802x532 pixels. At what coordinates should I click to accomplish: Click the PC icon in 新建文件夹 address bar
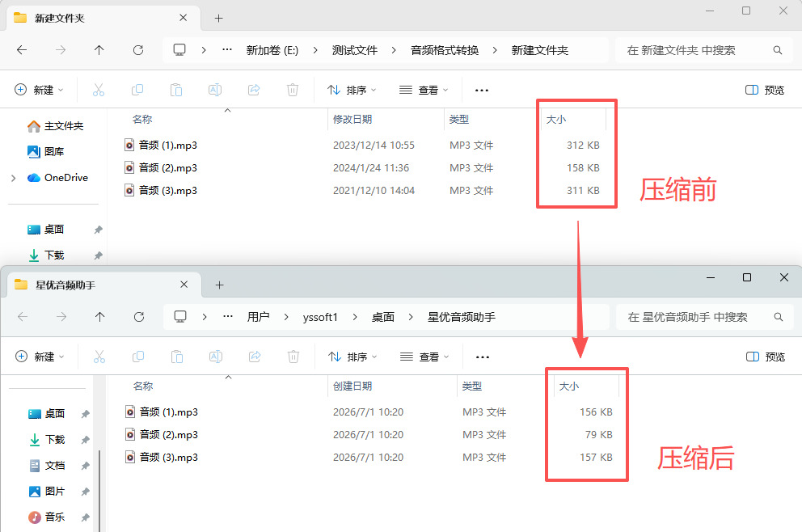click(179, 50)
